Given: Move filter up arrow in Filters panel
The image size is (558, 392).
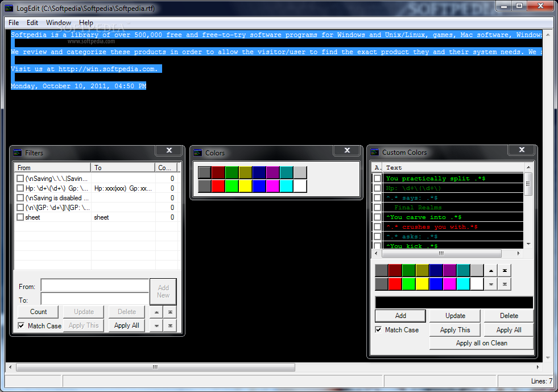Looking at the screenshot, I should pos(156,312).
